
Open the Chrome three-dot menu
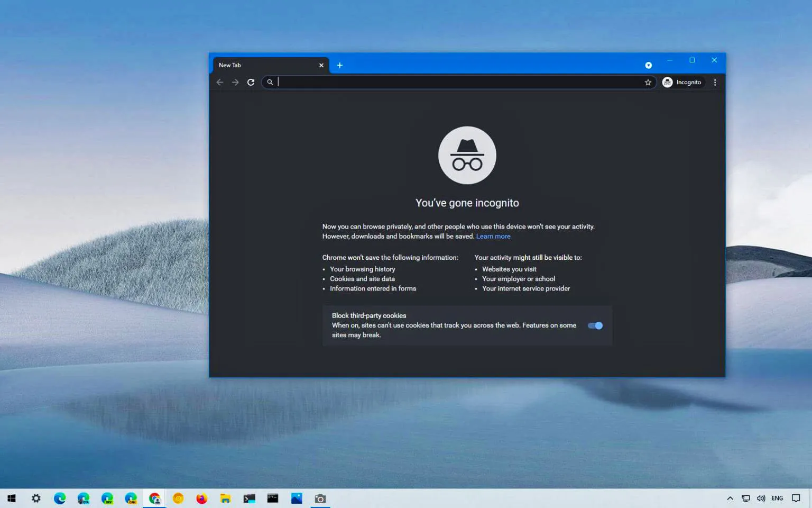[x=715, y=82]
